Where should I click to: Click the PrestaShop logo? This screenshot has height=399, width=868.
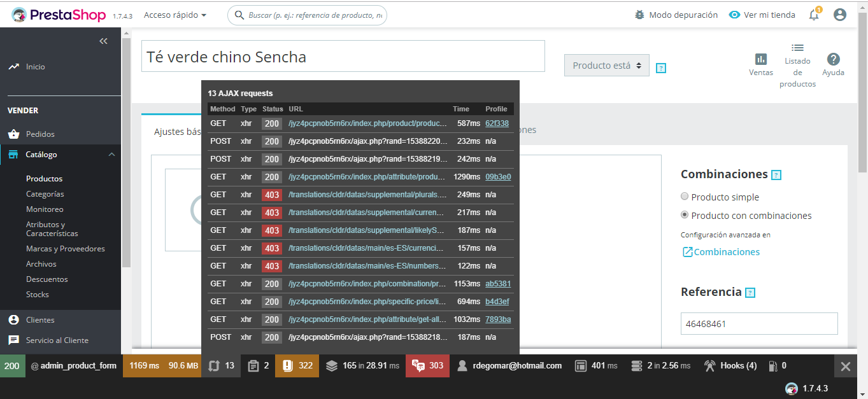pyautogui.click(x=58, y=15)
